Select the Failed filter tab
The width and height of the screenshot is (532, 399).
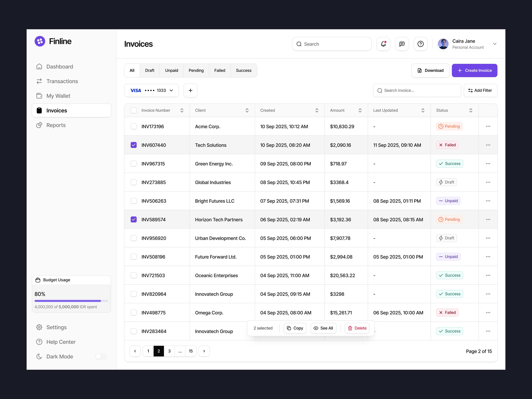click(x=220, y=70)
